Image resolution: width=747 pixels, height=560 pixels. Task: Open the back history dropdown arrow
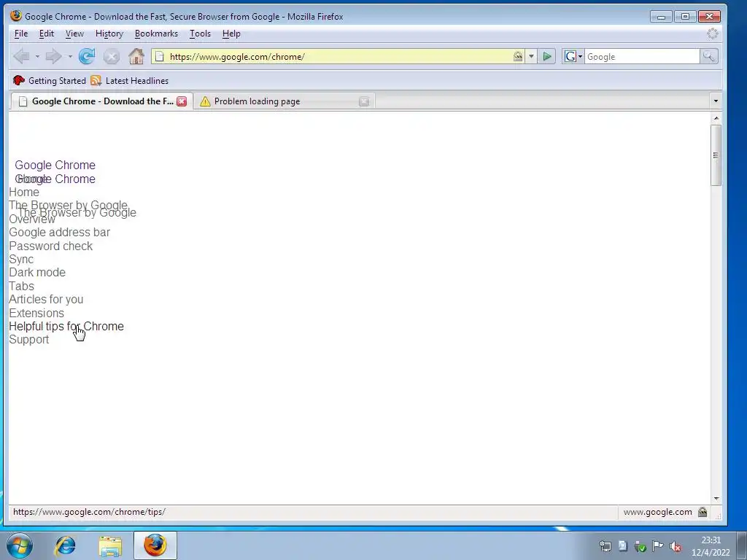37,57
